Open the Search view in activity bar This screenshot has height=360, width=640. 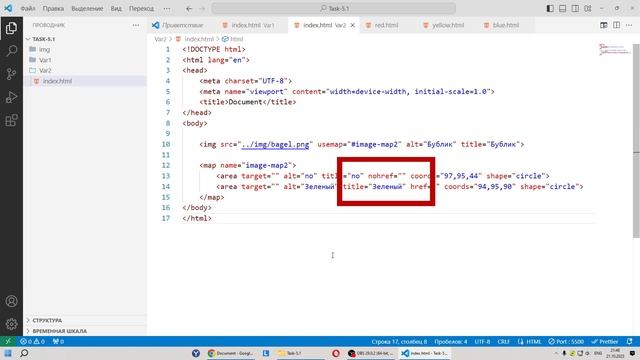[x=11, y=51]
